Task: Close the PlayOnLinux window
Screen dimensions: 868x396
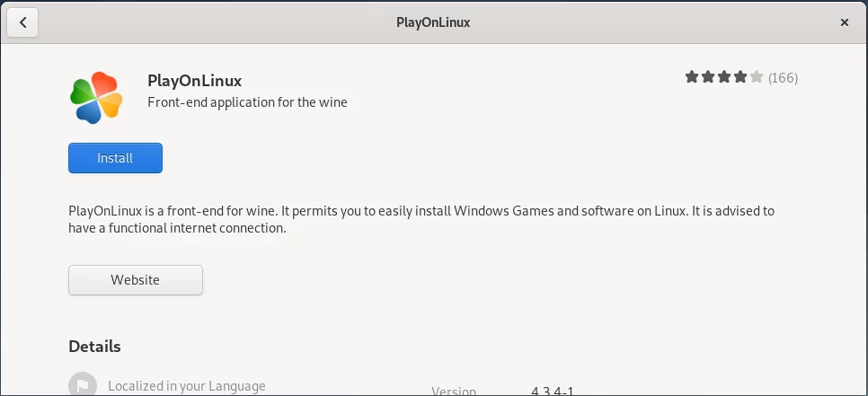Action: tap(845, 22)
